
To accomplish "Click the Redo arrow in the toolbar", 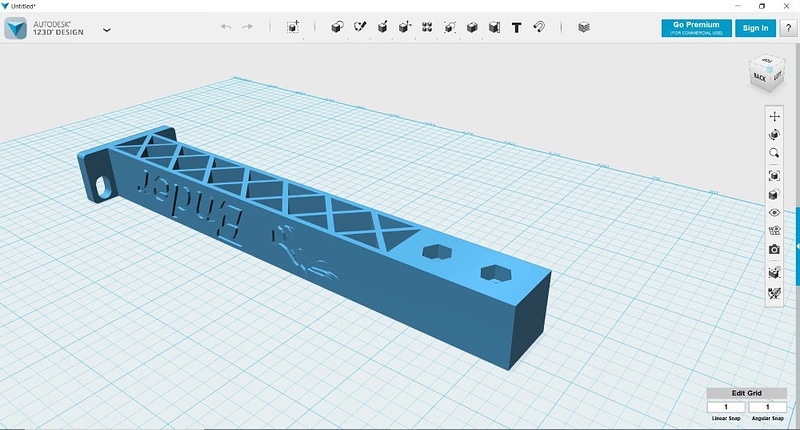I will coord(247,27).
